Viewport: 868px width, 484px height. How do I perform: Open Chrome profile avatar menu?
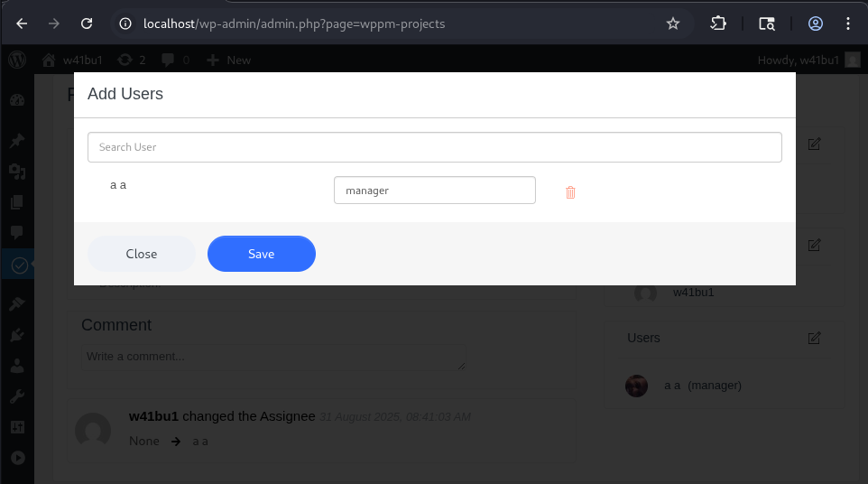(816, 23)
